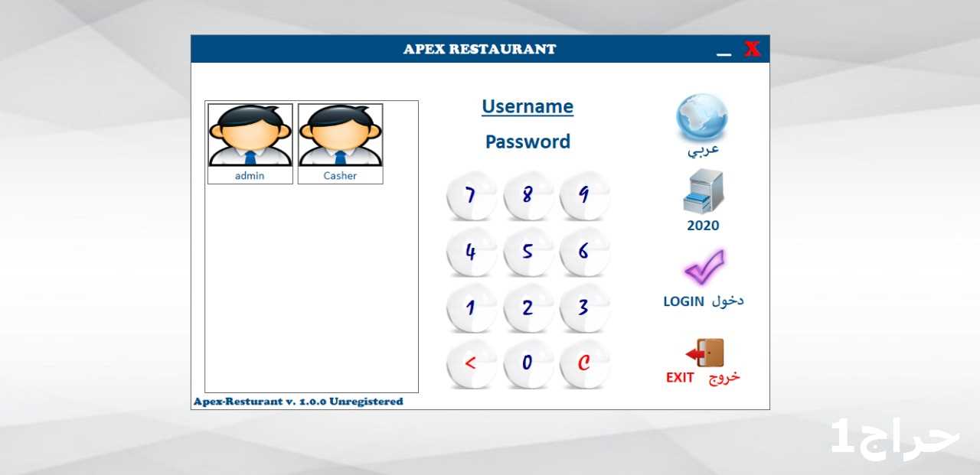The height and width of the screenshot is (475, 980).
Task: Select the Password field
Action: 528,142
